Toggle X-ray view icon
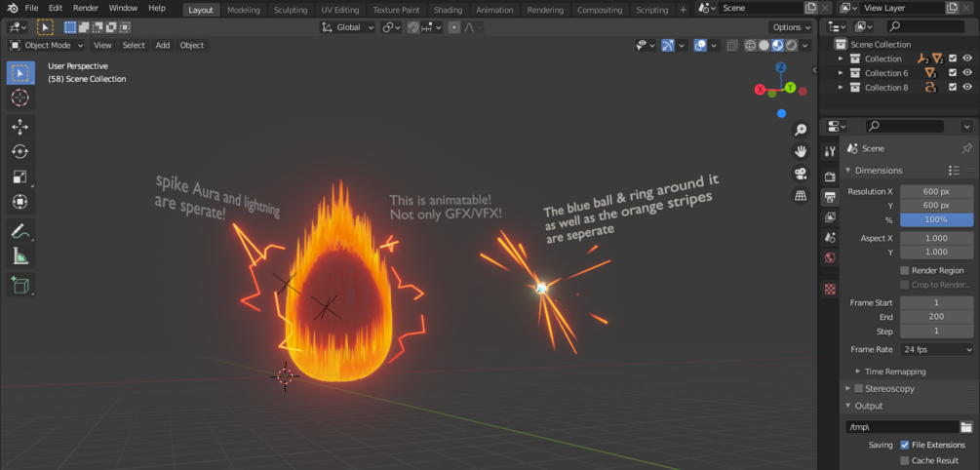Viewport: 980px width, 470px height. [732, 45]
